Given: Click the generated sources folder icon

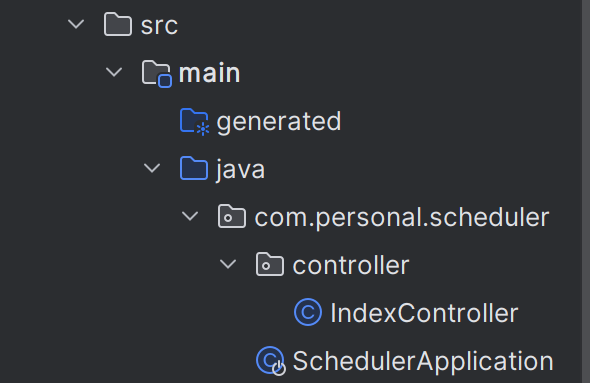Looking at the screenshot, I should [195, 122].
